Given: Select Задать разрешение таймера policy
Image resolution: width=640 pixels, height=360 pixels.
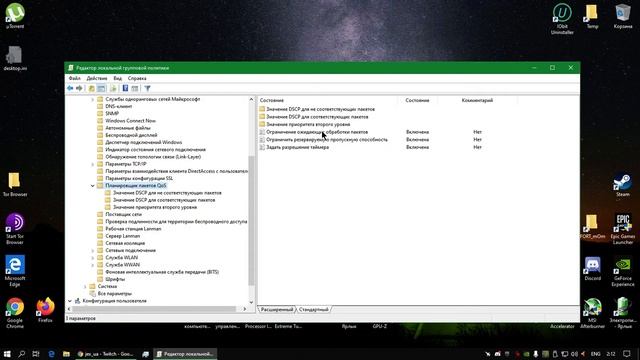Looking at the screenshot, I should click(297, 147).
